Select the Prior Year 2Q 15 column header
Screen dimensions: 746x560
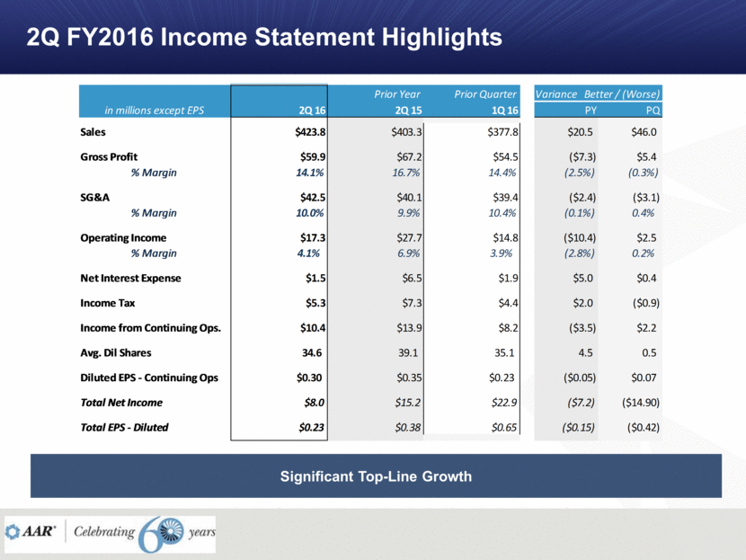(x=396, y=102)
